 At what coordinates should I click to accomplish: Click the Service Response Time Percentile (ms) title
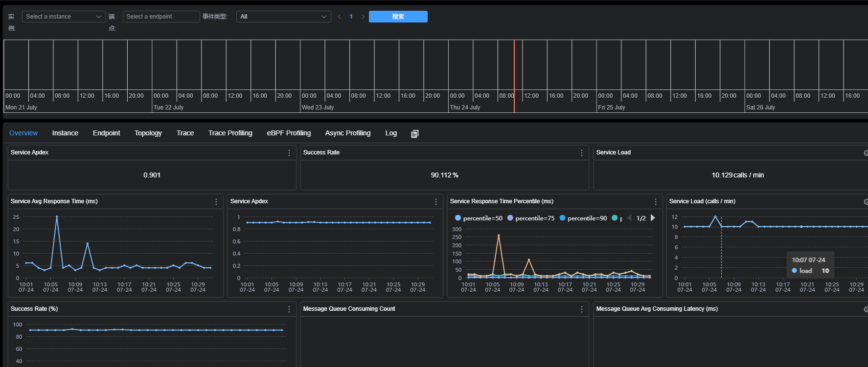pyautogui.click(x=502, y=201)
